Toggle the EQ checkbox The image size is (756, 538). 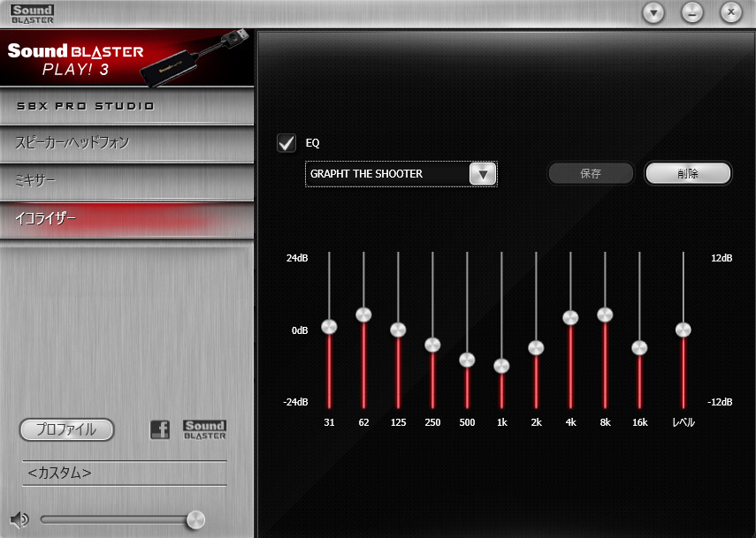click(x=286, y=142)
